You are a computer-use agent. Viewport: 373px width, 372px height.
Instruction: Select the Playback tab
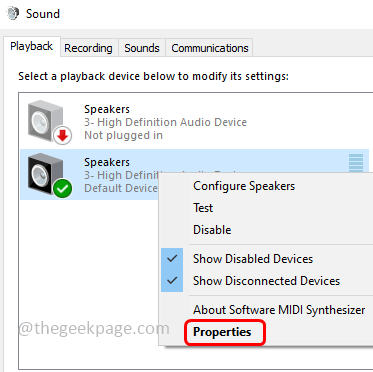click(x=32, y=46)
